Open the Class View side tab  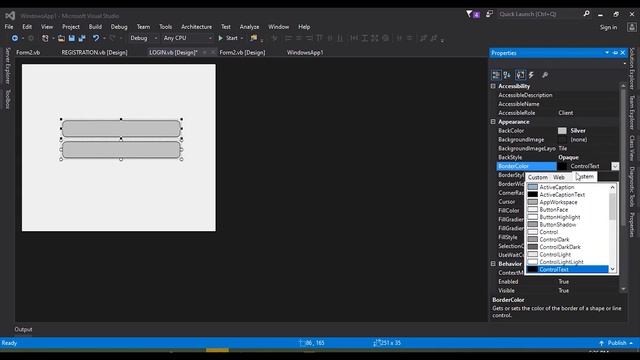632,148
